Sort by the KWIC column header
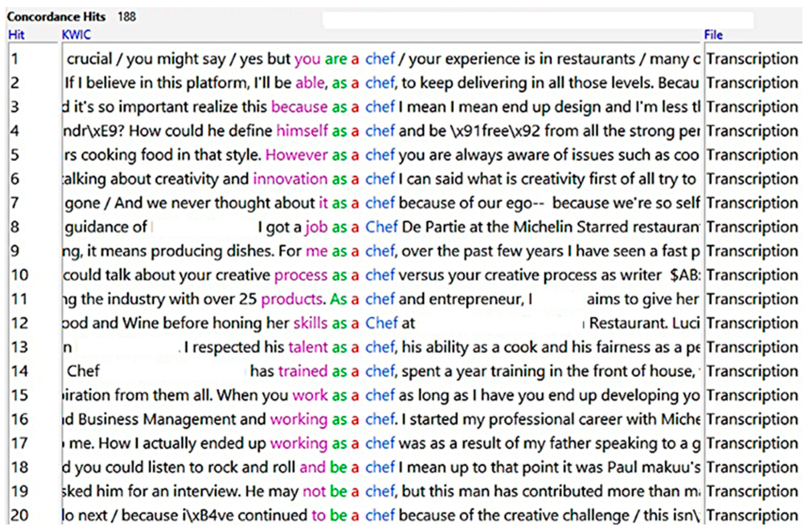 click(76, 35)
